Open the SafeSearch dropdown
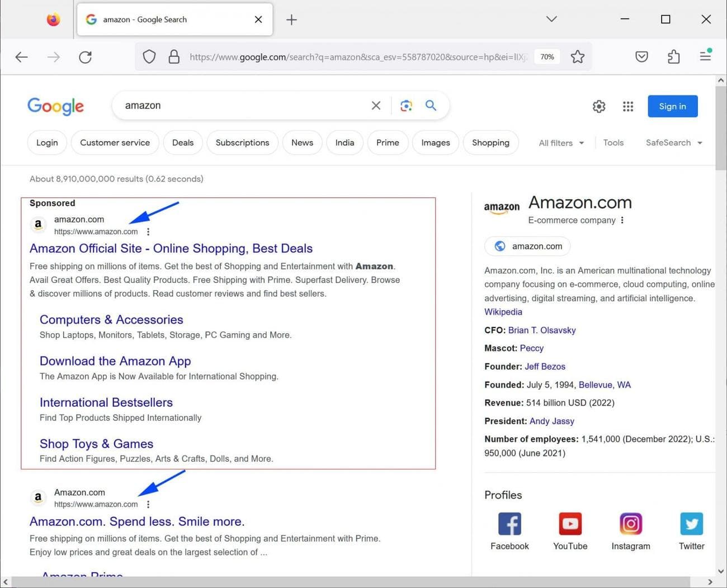The image size is (727, 588). (673, 143)
